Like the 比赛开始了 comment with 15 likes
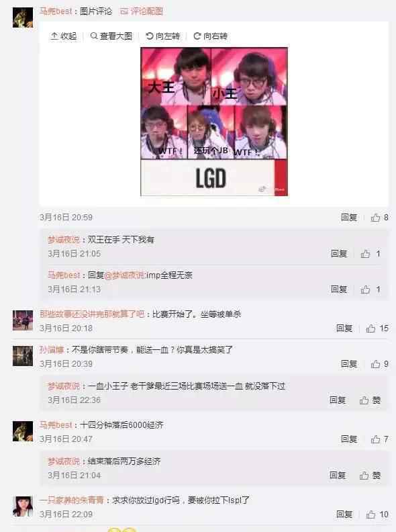The height and width of the screenshot is (532, 396). pyautogui.click(x=377, y=328)
